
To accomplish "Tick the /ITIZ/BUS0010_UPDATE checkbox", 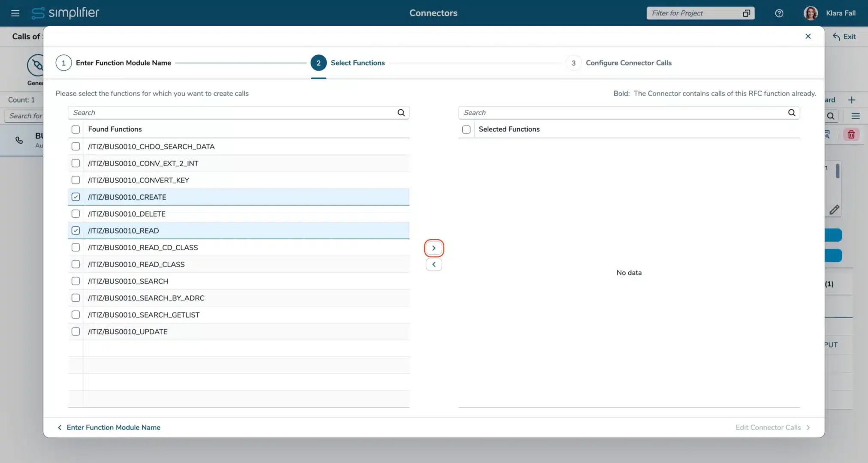I will (x=76, y=332).
